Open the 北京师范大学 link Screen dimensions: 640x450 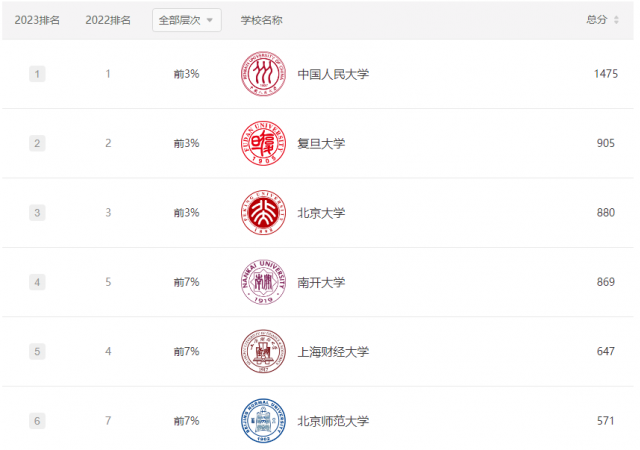(x=333, y=421)
